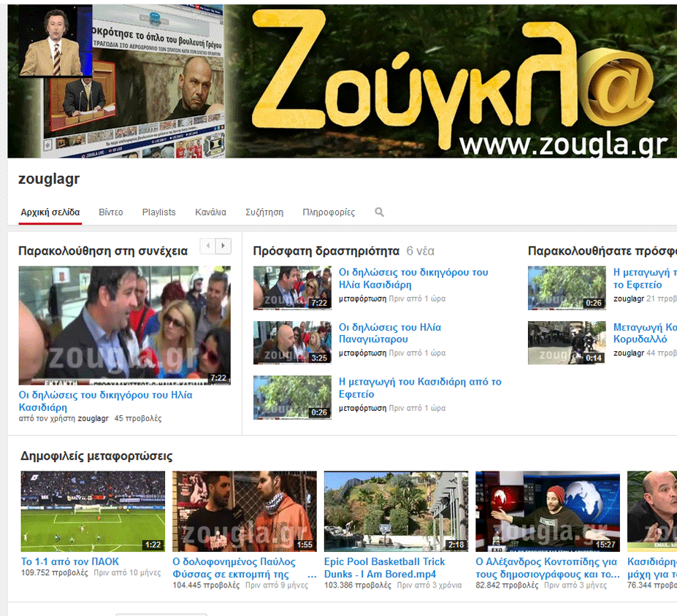The height and width of the screenshot is (616, 677).
Task: Open the Playlists tab
Action: pyautogui.click(x=158, y=212)
